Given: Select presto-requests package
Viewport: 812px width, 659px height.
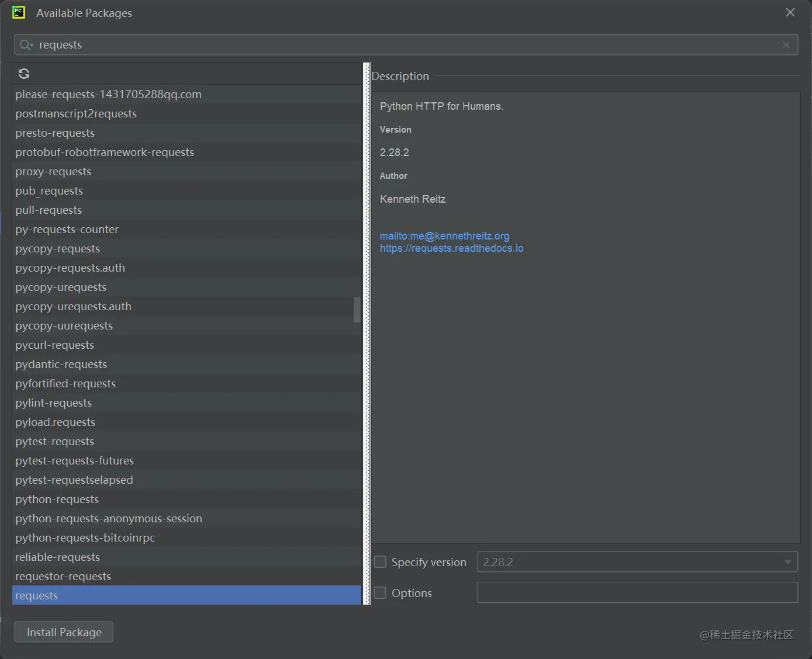Looking at the screenshot, I should 187,133.
